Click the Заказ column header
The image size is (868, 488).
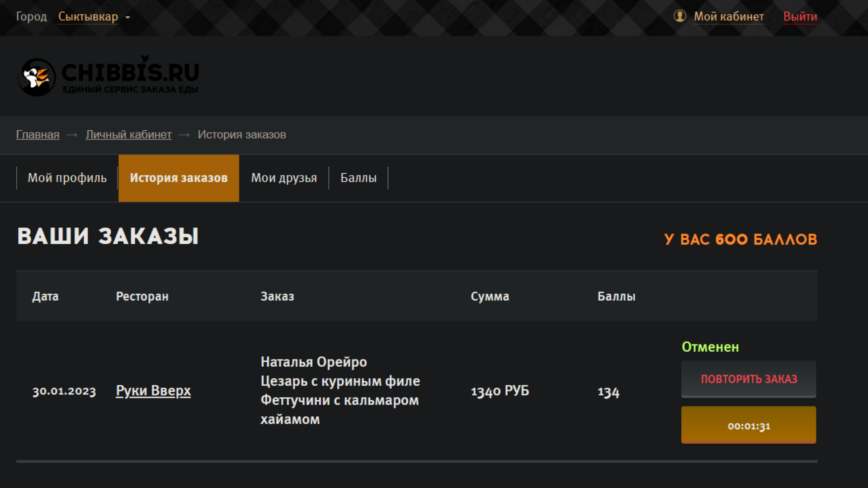278,296
